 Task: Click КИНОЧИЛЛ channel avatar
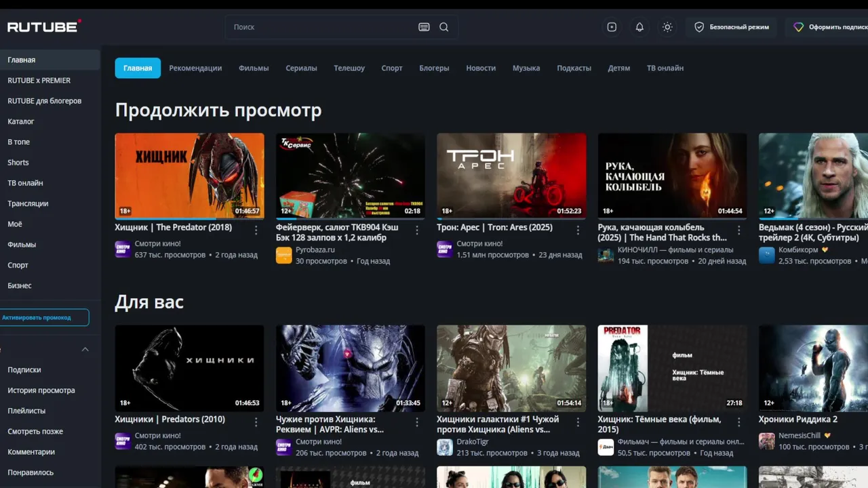pyautogui.click(x=606, y=255)
